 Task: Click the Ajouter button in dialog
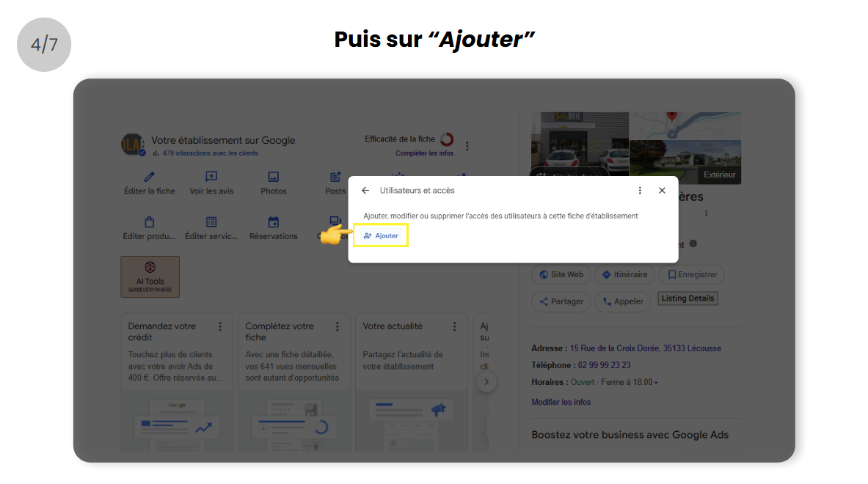(381, 235)
